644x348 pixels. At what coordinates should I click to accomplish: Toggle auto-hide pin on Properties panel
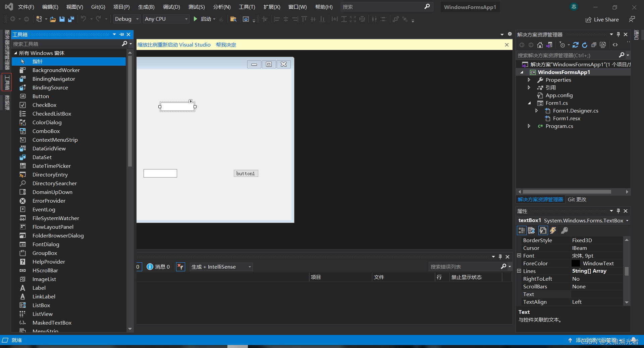618,211
